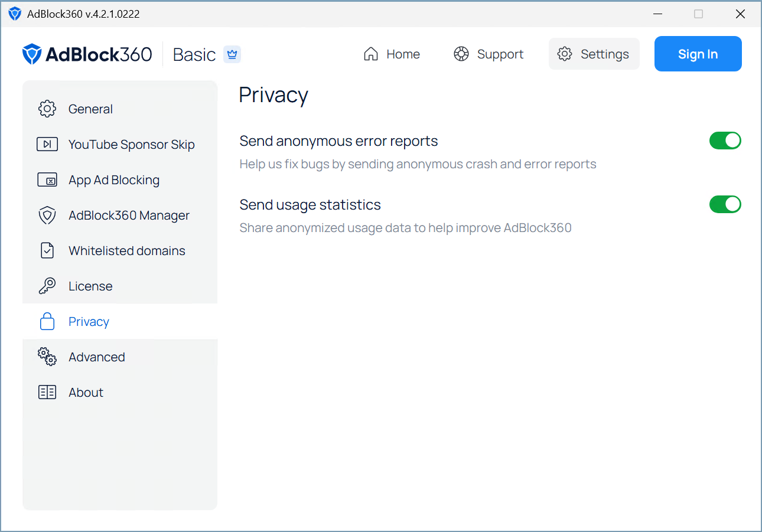762x532 pixels.
Task: Go to AdBlock360 Manager section
Action: [x=120, y=215]
